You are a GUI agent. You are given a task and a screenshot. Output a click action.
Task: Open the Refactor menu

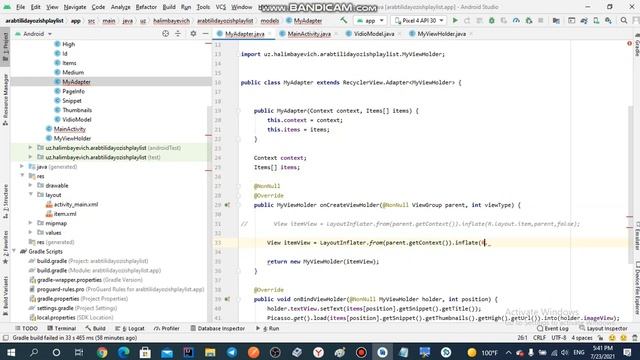point(146,7)
